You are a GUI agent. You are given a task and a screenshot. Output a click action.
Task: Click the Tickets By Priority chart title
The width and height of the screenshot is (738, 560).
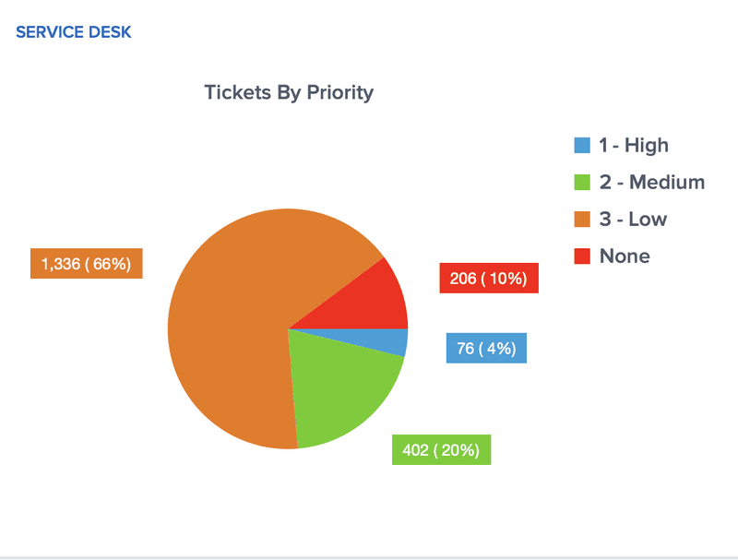288,92
